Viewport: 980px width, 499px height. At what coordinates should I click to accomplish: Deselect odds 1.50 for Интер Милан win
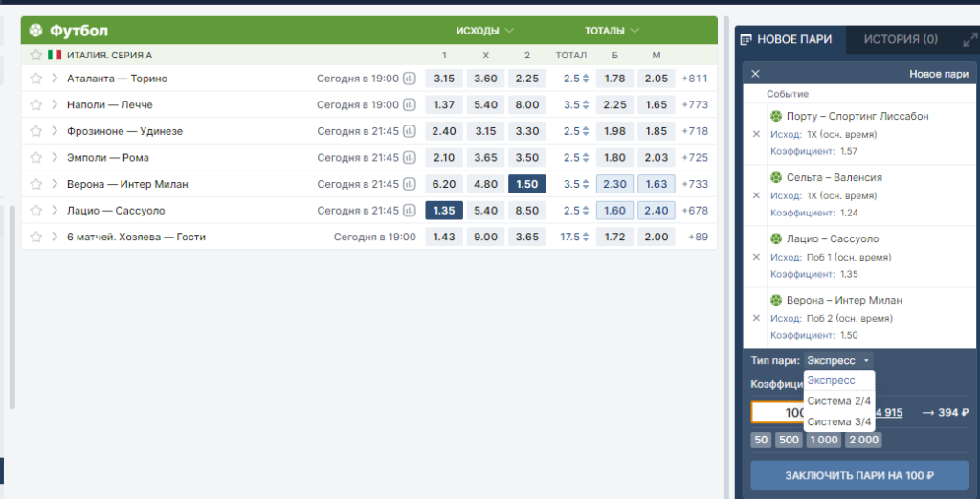(x=527, y=184)
